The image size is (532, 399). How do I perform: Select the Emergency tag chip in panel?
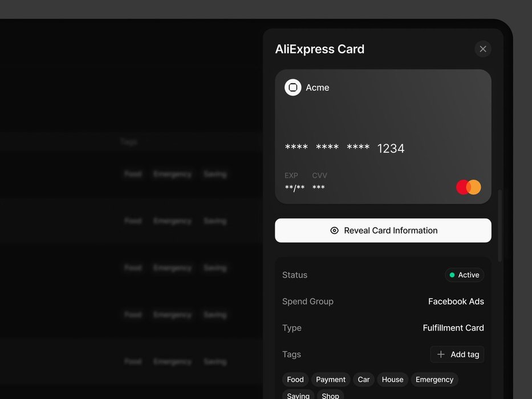(x=434, y=380)
